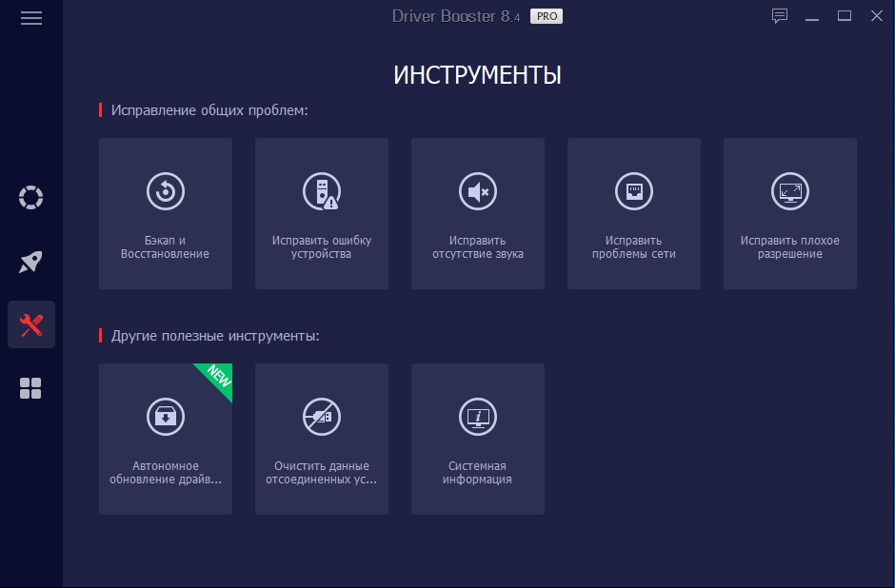895x588 pixels.
Task: Click Очистить данные отсоединенных устройств tile
Action: [x=322, y=439]
